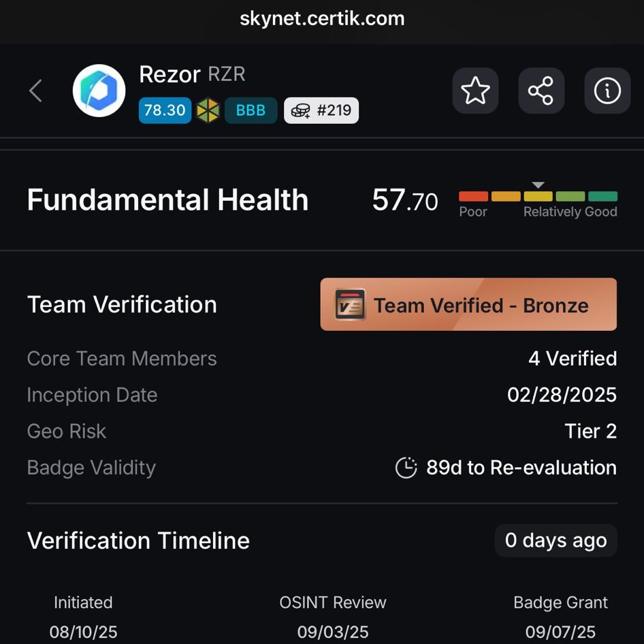Tap the verification card icon in Bronze badge

click(x=349, y=304)
